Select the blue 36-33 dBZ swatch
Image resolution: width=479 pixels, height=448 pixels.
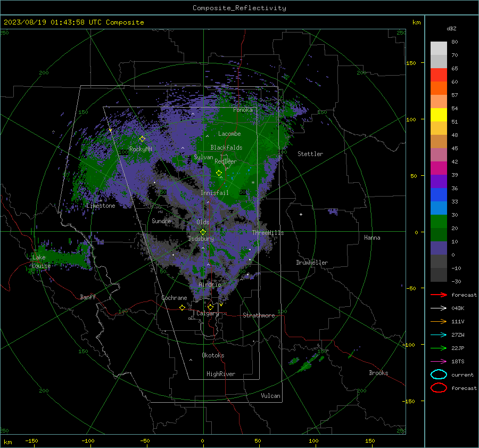[439, 195]
